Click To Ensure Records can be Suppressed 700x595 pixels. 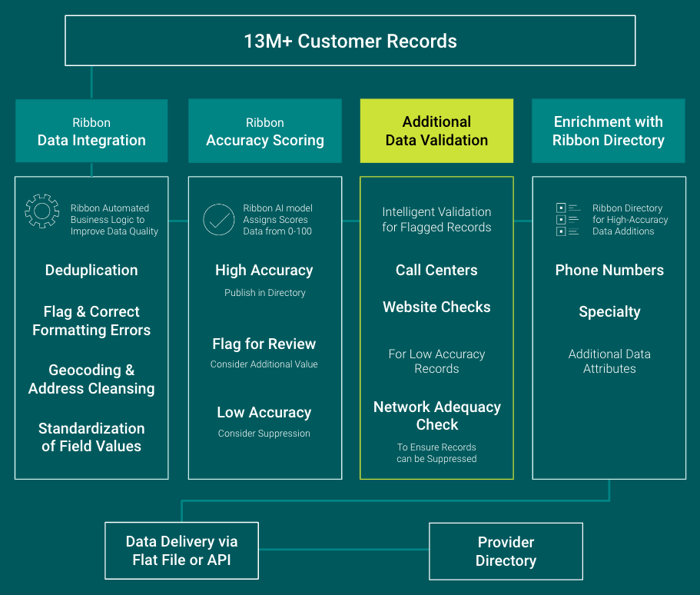point(436,453)
